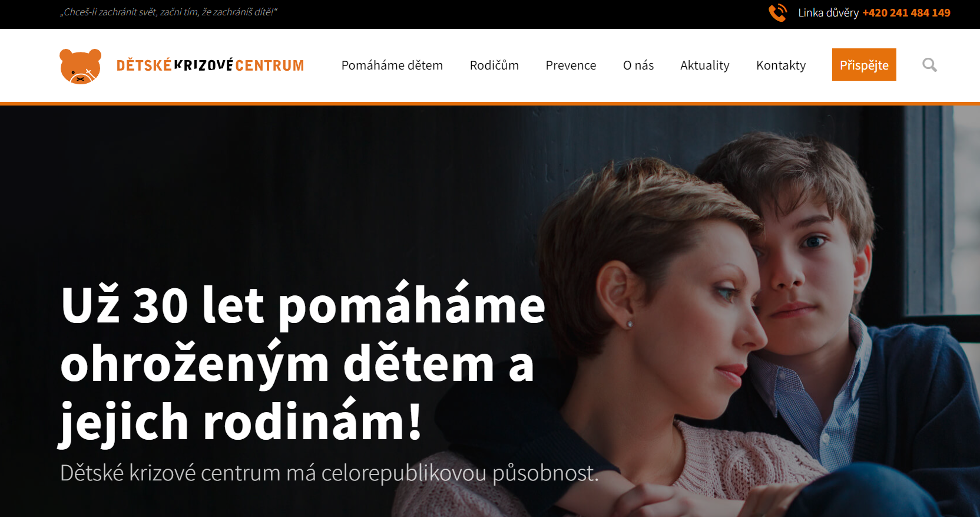The height and width of the screenshot is (517, 980).
Task: Click the orange teddy bear logo
Action: 81,66
